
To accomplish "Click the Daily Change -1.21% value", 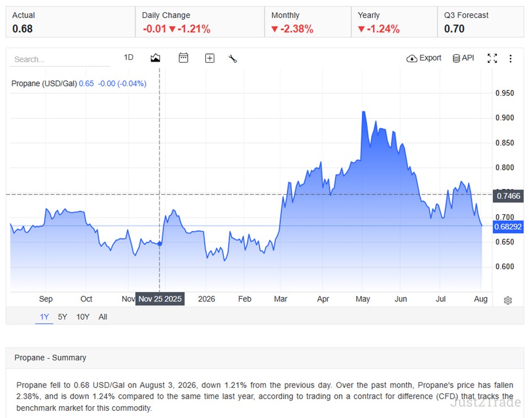I will 194,29.
